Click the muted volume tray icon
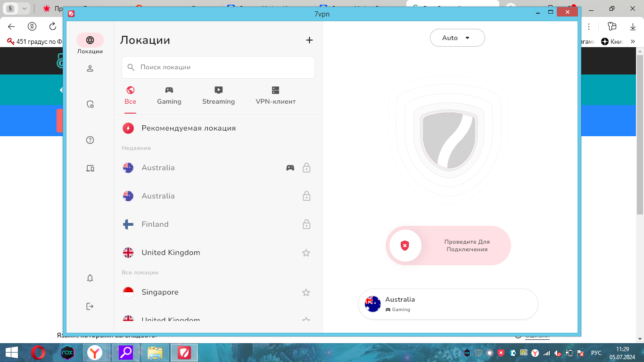The image size is (644, 362). click(x=558, y=353)
